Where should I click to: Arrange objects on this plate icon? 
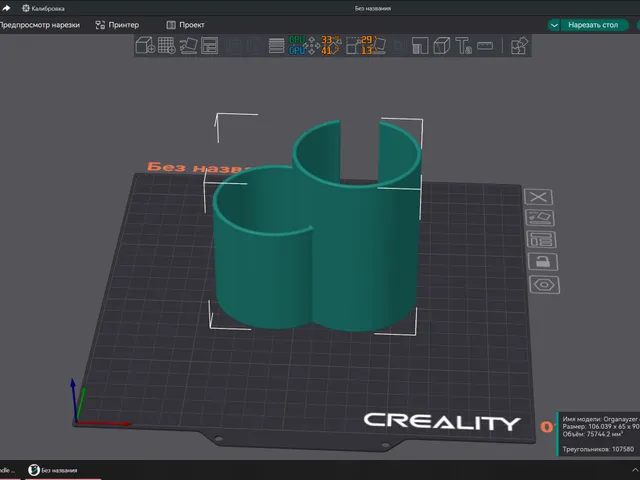(x=541, y=240)
